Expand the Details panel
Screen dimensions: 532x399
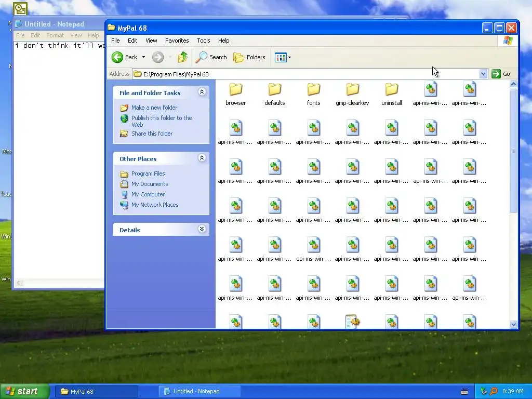pos(202,229)
